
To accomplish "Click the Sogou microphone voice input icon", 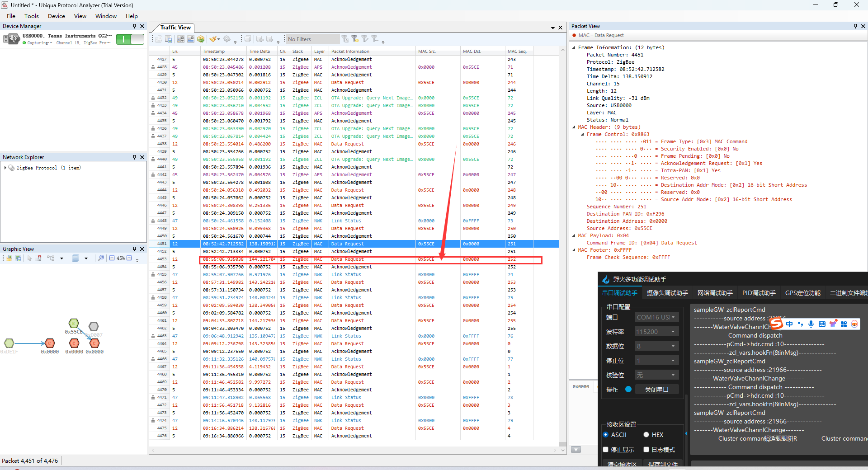I will coord(811,324).
